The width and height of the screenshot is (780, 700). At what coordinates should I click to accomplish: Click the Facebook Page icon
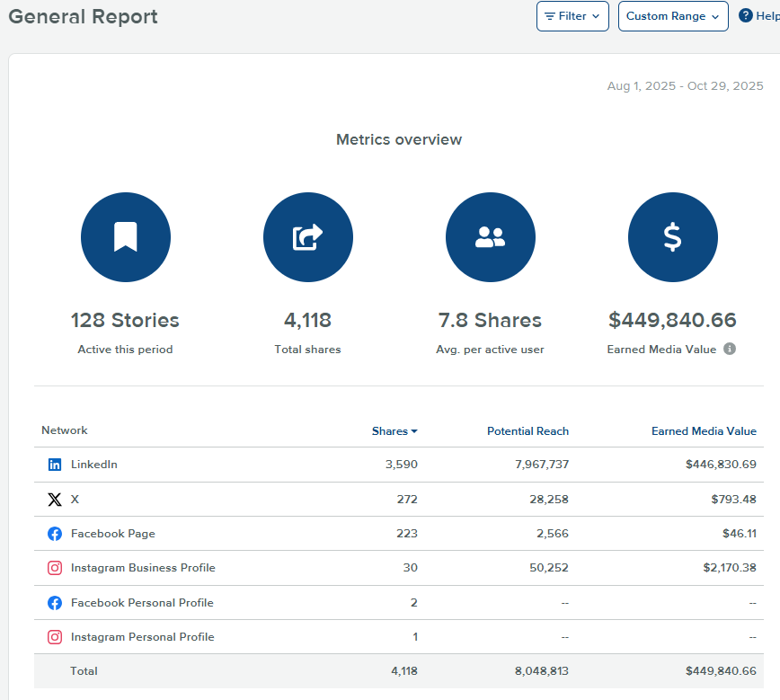(x=54, y=533)
